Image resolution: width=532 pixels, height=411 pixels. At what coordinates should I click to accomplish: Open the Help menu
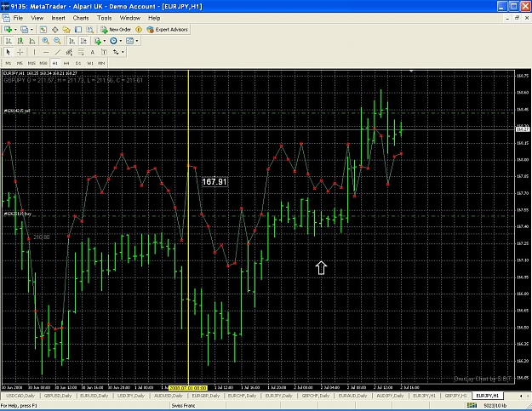click(x=154, y=18)
